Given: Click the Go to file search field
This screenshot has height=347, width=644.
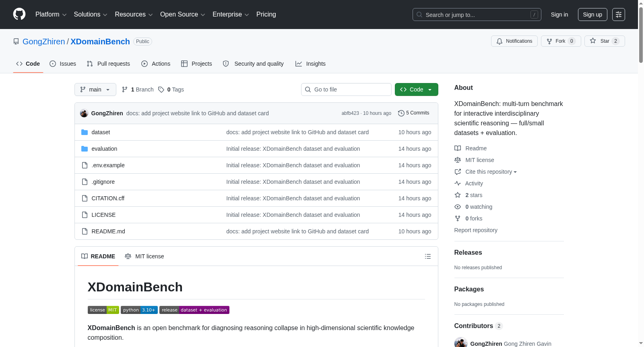Looking at the screenshot, I should point(346,89).
